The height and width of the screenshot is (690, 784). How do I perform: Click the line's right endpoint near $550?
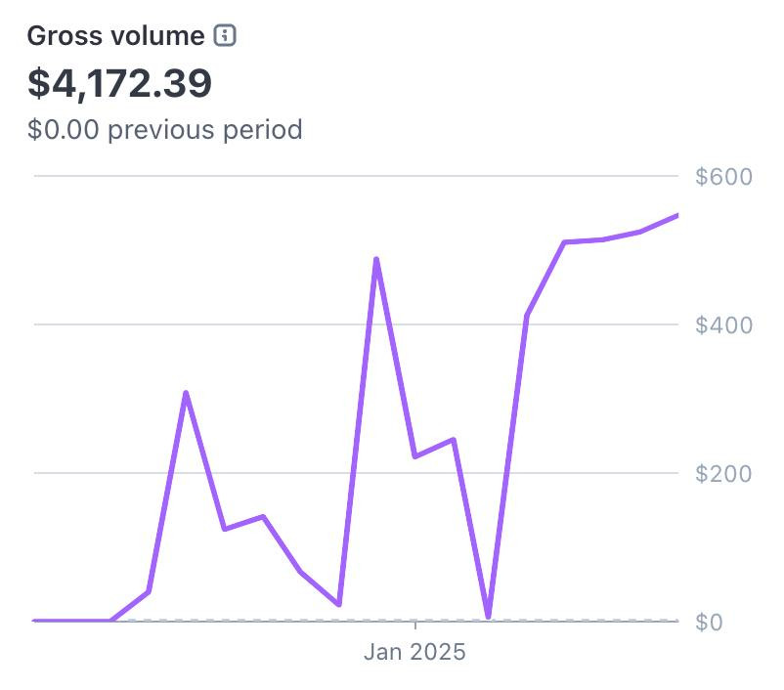coord(676,215)
